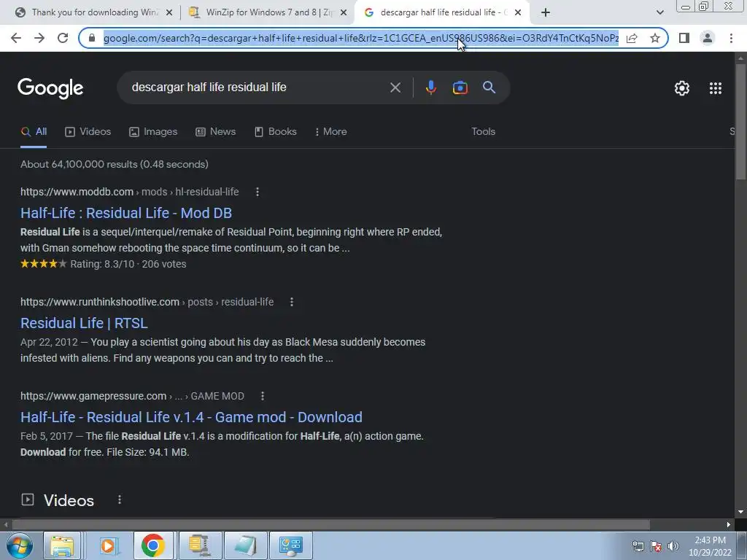The height and width of the screenshot is (560, 747).
Task: Switch to Books results
Action: (x=276, y=131)
